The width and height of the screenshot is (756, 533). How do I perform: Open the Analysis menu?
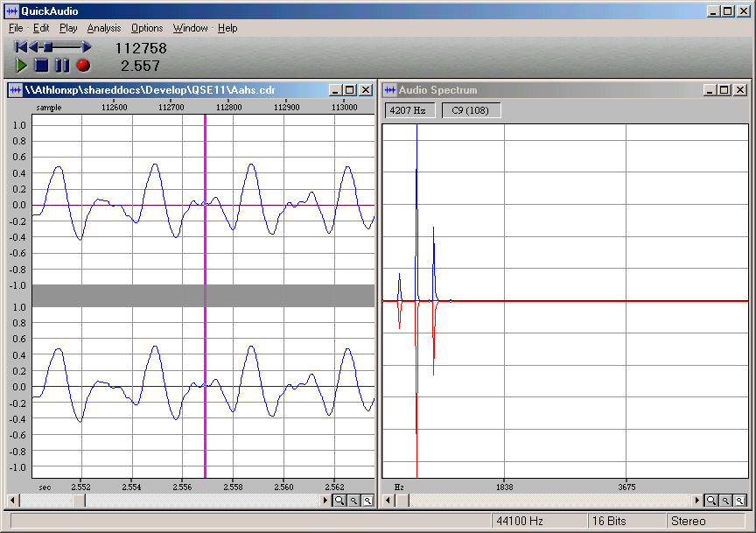[103, 28]
